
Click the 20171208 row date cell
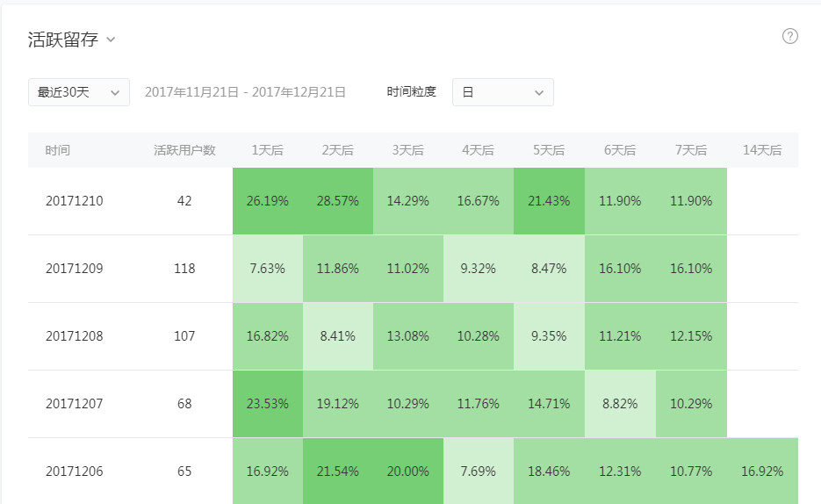pyautogui.click(x=75, y=336)
